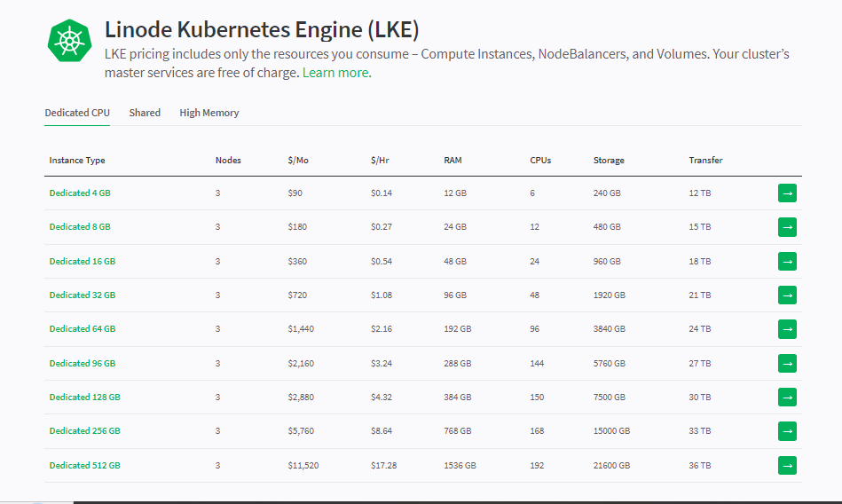Open the Dedicated 128 GB plan link
The width and height of the screenshot is (842, 504).
point(85,397)
